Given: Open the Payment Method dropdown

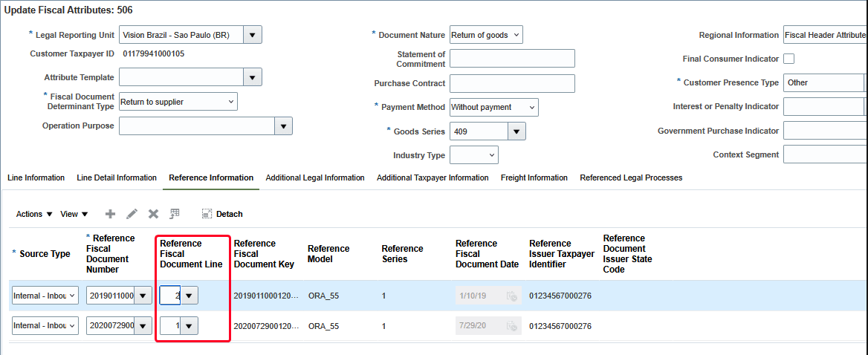Looking at the screenshot, I should pos(494,107).
